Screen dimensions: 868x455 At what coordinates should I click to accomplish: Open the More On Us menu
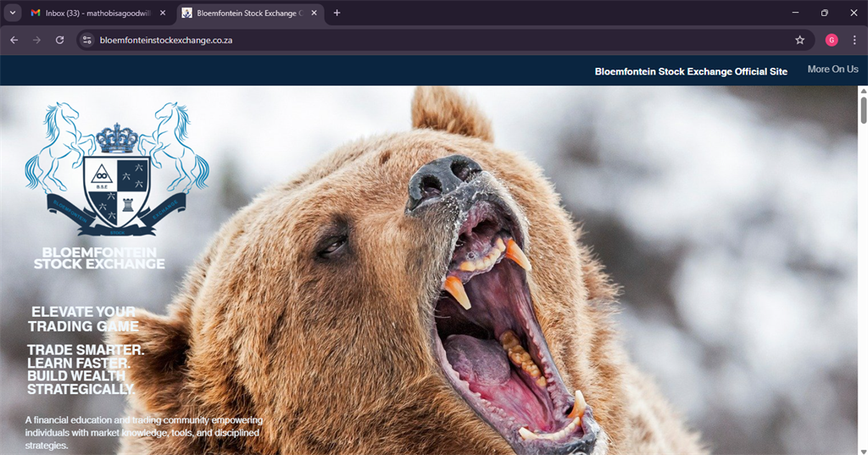(x=832, y=69)
